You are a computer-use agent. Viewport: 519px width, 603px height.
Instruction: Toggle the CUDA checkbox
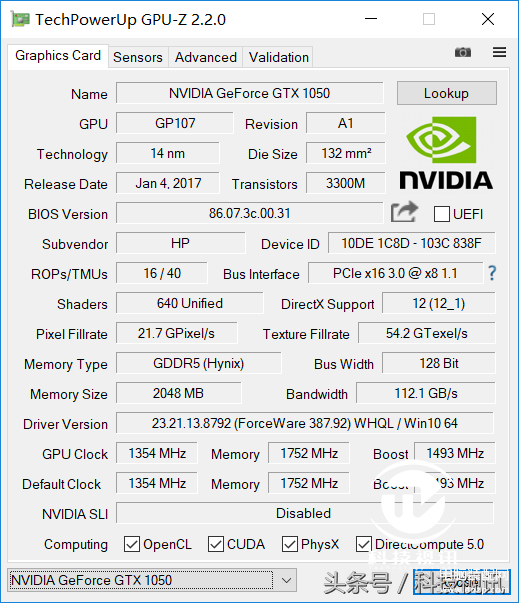coord(216,544)
